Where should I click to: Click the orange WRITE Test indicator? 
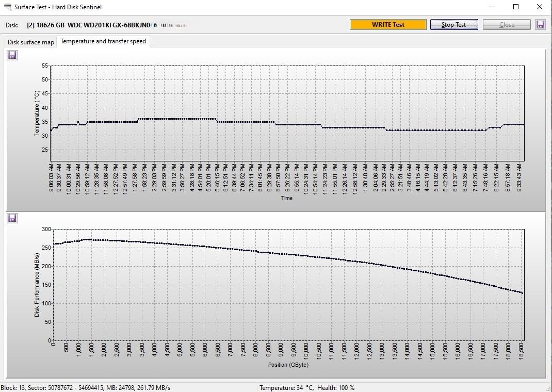point(388,25)
